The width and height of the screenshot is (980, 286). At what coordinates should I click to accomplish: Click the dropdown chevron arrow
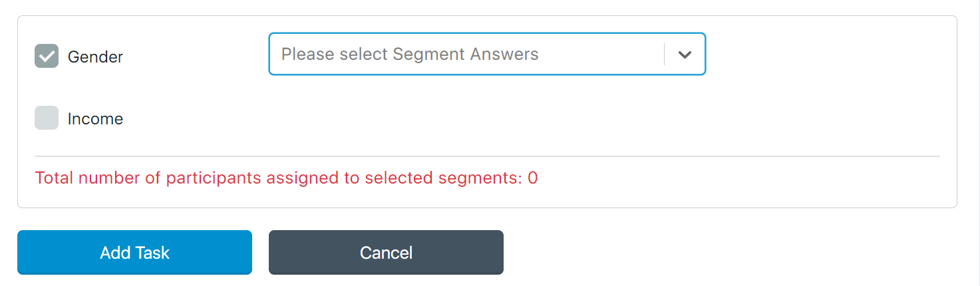tap(685, 55)
